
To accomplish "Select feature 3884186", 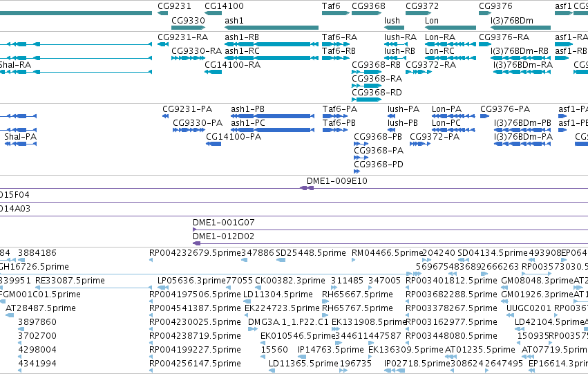I will (37, 253).
